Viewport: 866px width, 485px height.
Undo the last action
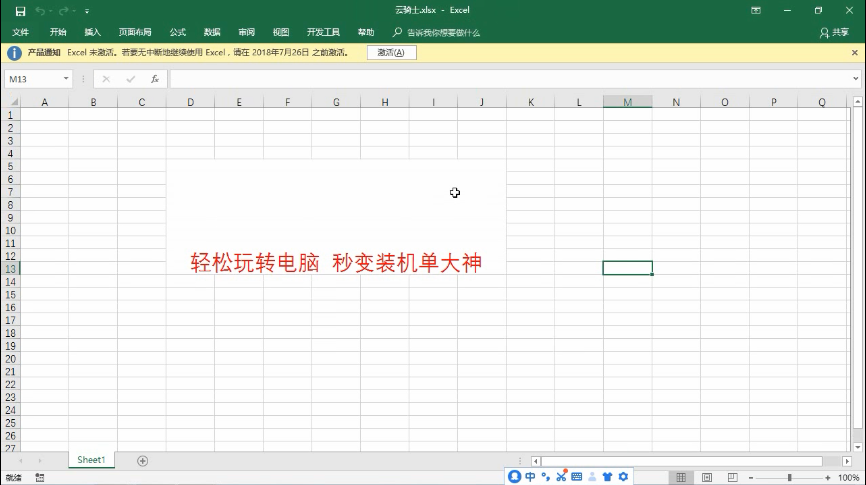[x=40, y=11]
